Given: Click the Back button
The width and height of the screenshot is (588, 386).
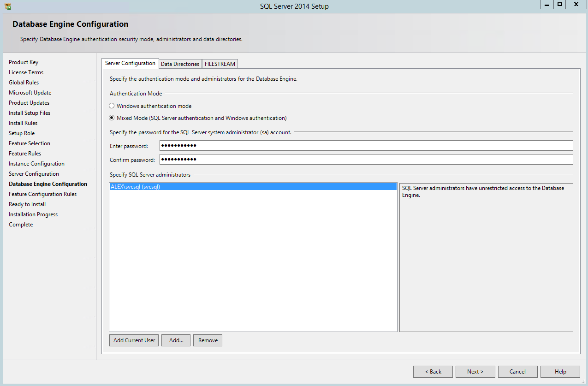Looking at the screenshot, I should (x=433, y=371).
